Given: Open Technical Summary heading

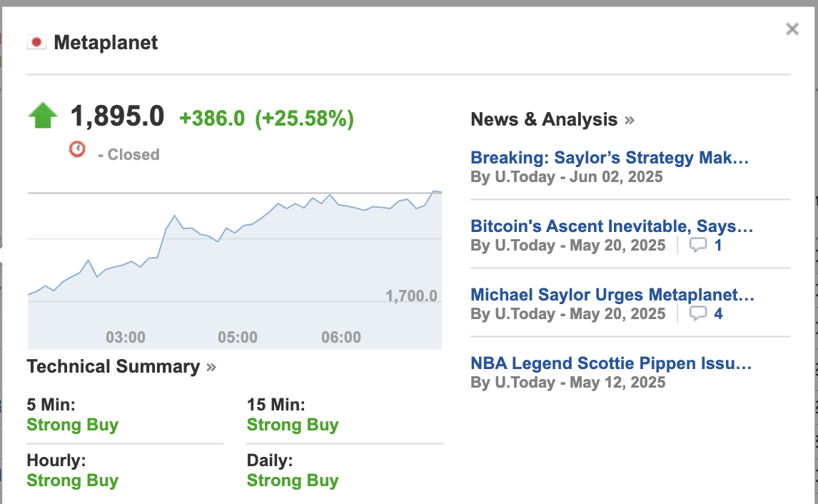Looking at the screenshot, I should click(113, 366).
